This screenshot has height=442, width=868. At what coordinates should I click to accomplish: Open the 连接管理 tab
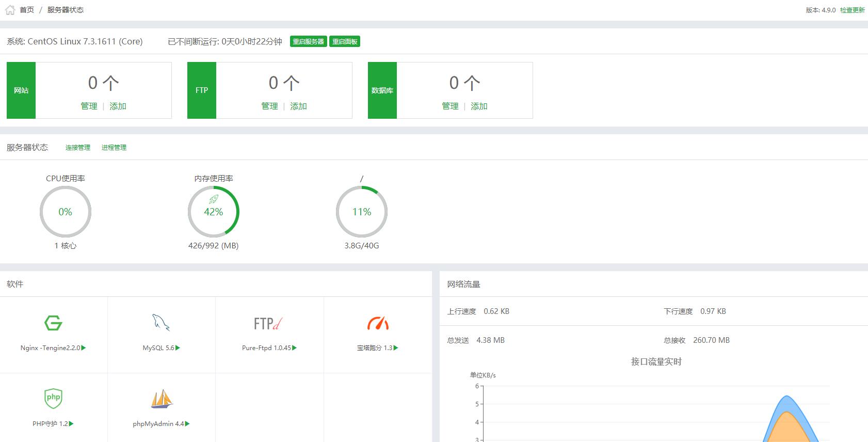coord(78,148)
